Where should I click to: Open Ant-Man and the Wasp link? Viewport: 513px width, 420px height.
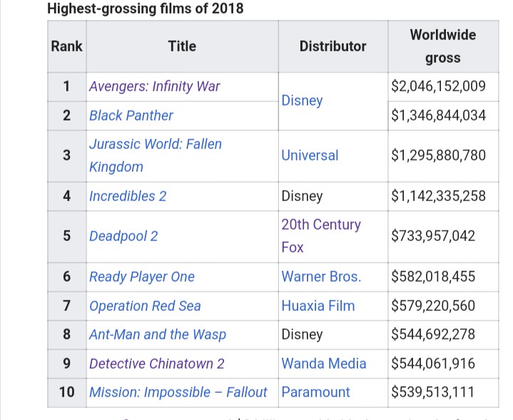[157, 334]
